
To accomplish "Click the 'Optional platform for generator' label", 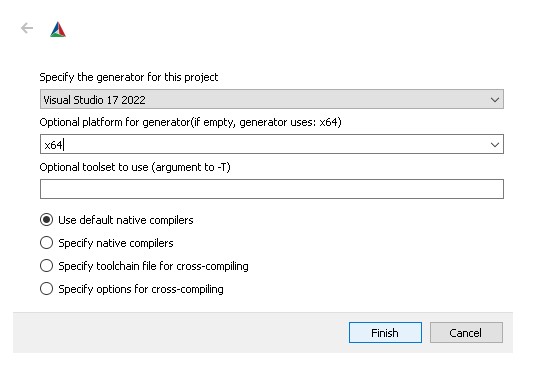I will 190,122.
